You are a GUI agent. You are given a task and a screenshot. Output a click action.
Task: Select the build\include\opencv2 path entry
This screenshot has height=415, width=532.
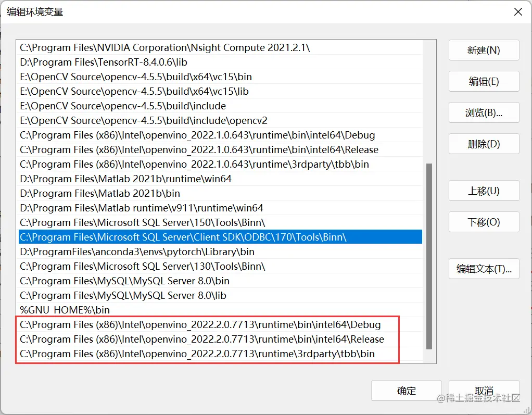tap(221, 120)
